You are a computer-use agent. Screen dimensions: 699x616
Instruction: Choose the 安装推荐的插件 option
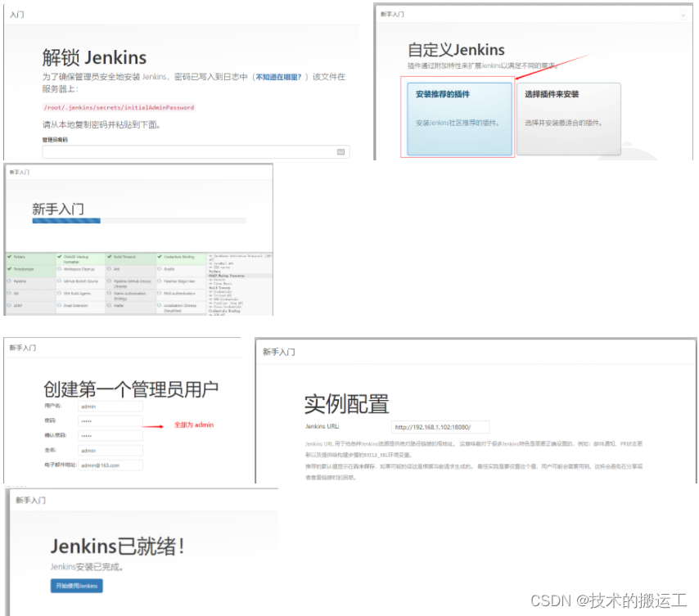point(459,119)
